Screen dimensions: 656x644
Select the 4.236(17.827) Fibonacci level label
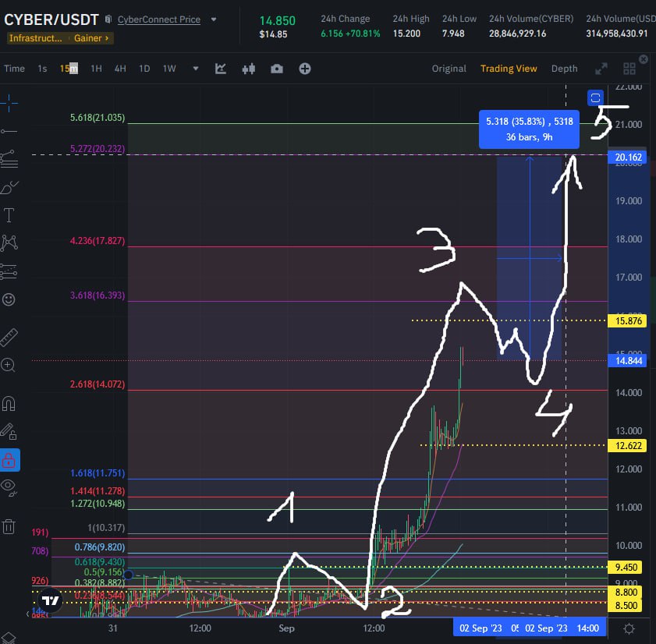98,240
